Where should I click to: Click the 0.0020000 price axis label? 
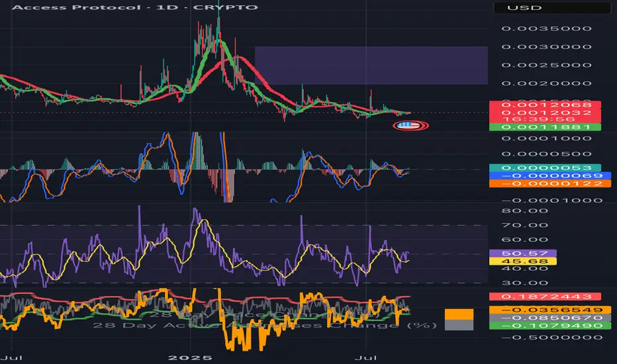pos(547,83)
